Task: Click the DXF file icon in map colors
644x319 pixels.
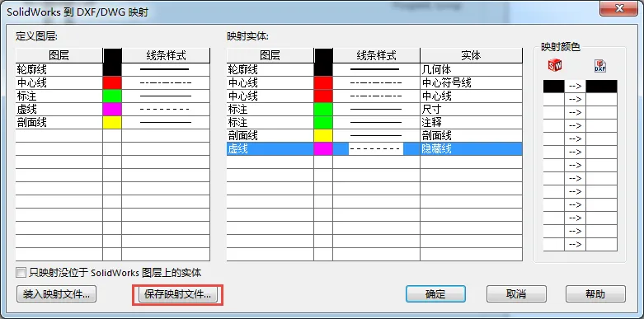Action: [600, 66]
